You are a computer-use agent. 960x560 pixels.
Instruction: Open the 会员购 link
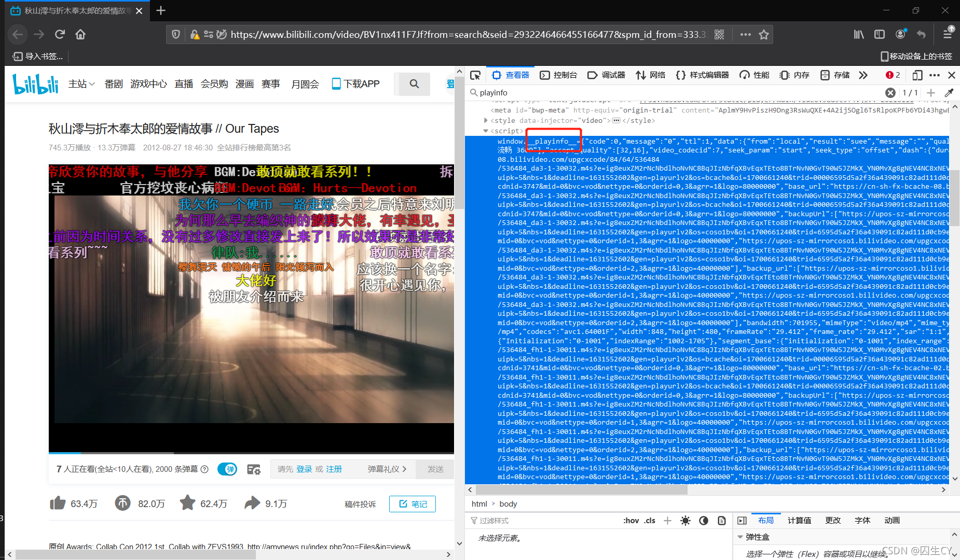(x=214, y=83)
